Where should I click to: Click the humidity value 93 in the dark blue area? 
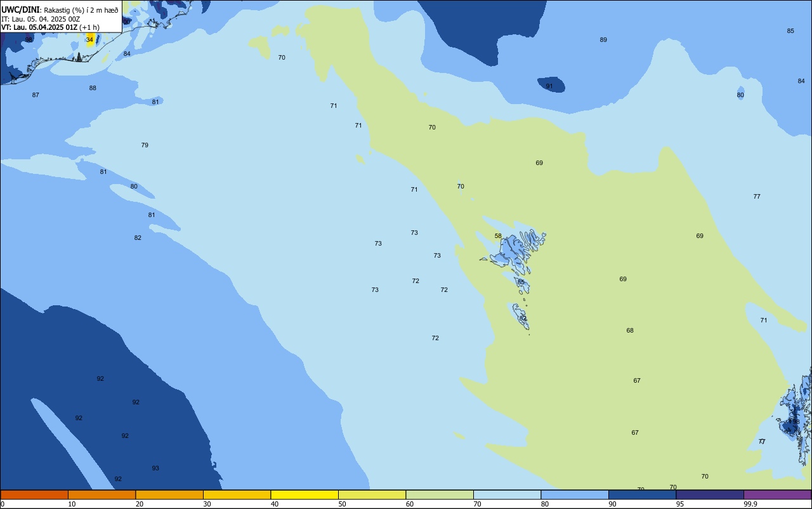(x=155, y=468)
